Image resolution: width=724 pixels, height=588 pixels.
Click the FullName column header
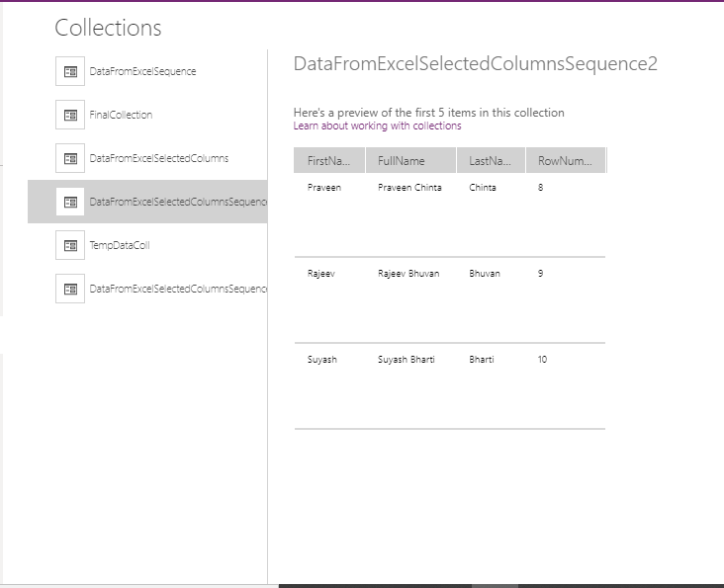(410, 160)
